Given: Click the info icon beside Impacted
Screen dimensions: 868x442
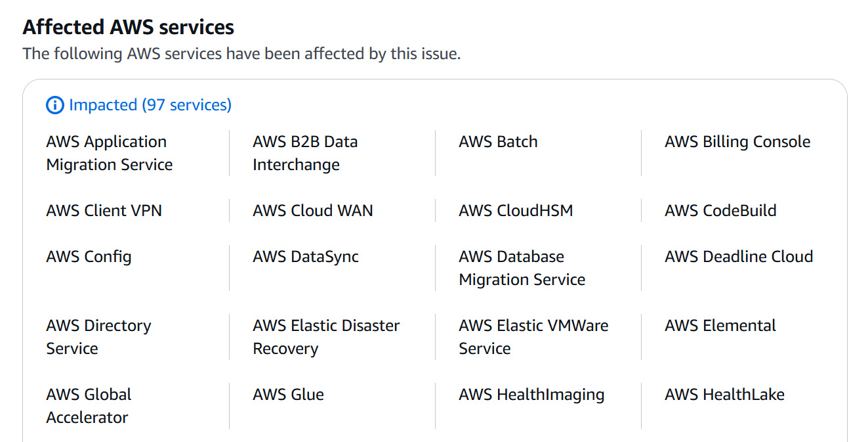Looking at the screenshot, I should [x=55, y=105].
